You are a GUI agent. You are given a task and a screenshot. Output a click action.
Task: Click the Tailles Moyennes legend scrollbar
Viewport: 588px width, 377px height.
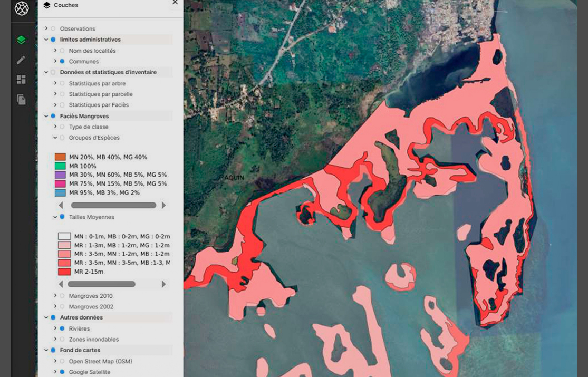click(x=101, y=284)
